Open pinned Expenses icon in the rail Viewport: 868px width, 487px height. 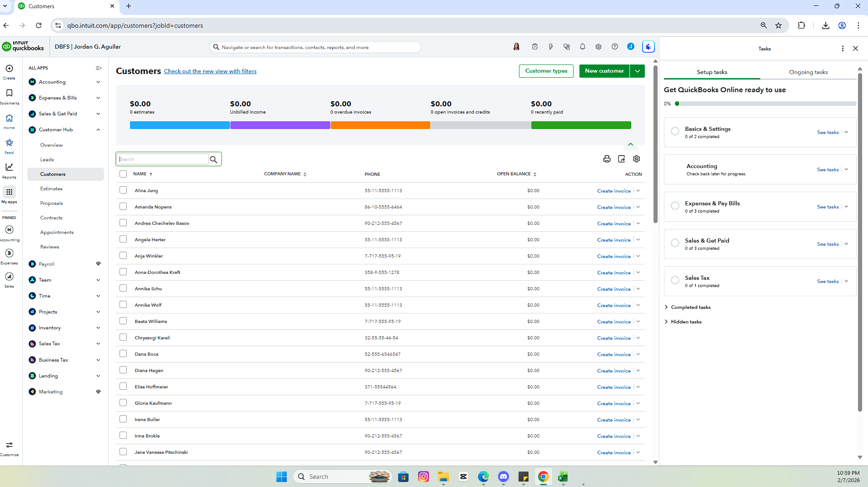pos(9,253)
